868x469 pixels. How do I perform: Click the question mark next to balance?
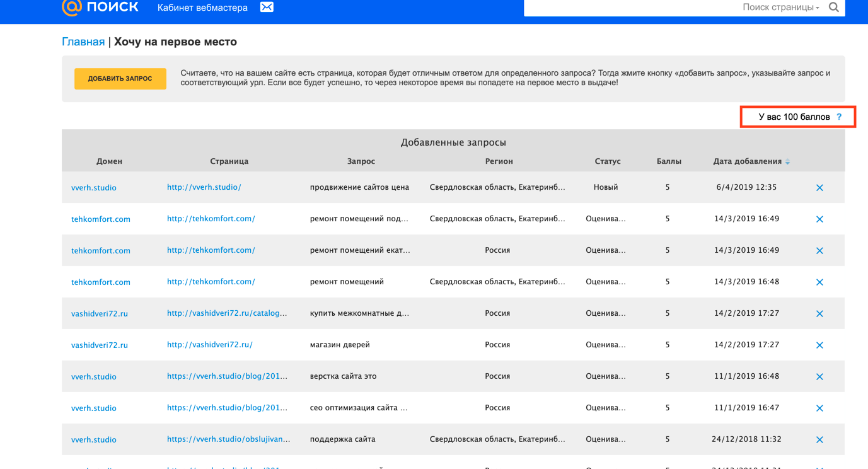point(839,117)
